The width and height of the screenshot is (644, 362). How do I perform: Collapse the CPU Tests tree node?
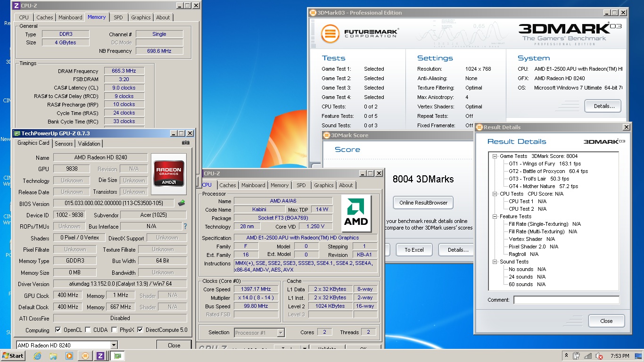coord(495,194)
